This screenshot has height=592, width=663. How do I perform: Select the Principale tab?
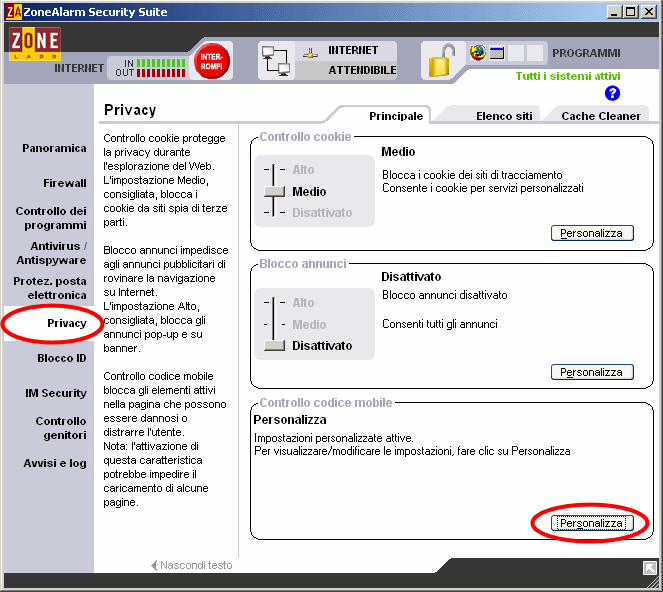point(396,116)
